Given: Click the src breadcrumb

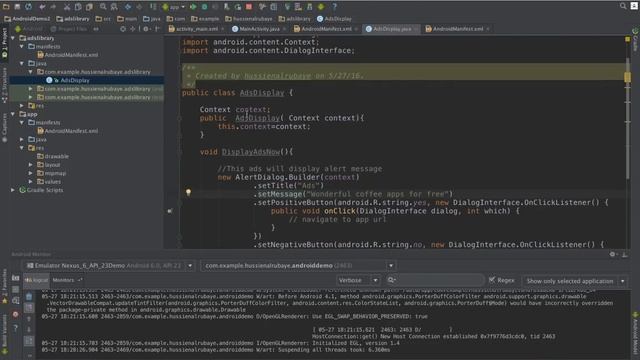Looking at the screenshot, I should click(103, 19).
